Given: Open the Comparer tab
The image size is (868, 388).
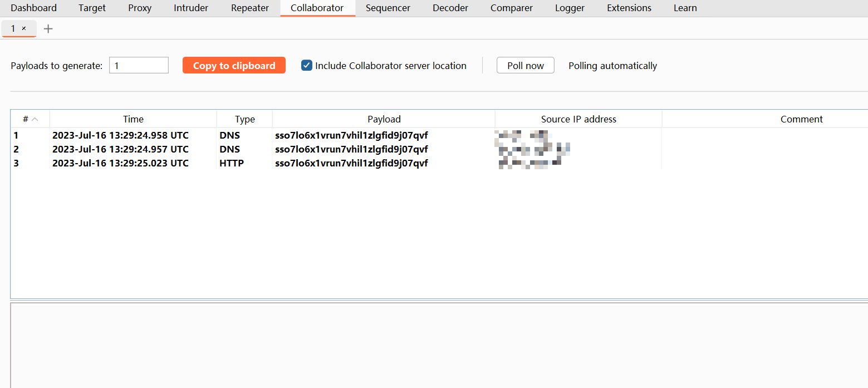Looking at the screenshot, I should click(x=512, y=8).
